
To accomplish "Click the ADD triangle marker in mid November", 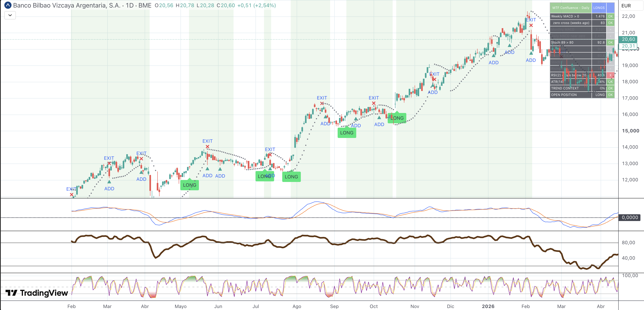I will tap(432, 86).
